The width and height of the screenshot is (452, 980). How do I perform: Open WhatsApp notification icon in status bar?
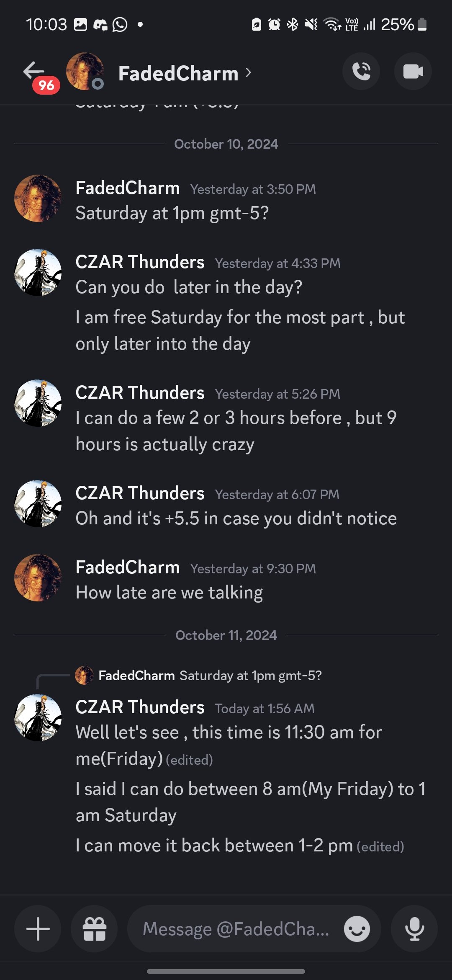pos(120,25)
